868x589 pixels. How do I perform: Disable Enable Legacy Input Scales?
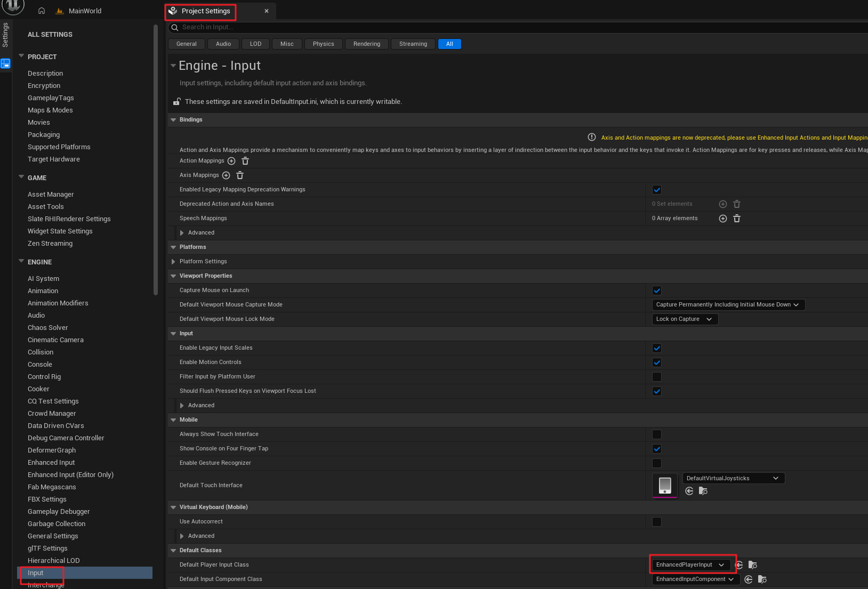(x=657, y=348)
